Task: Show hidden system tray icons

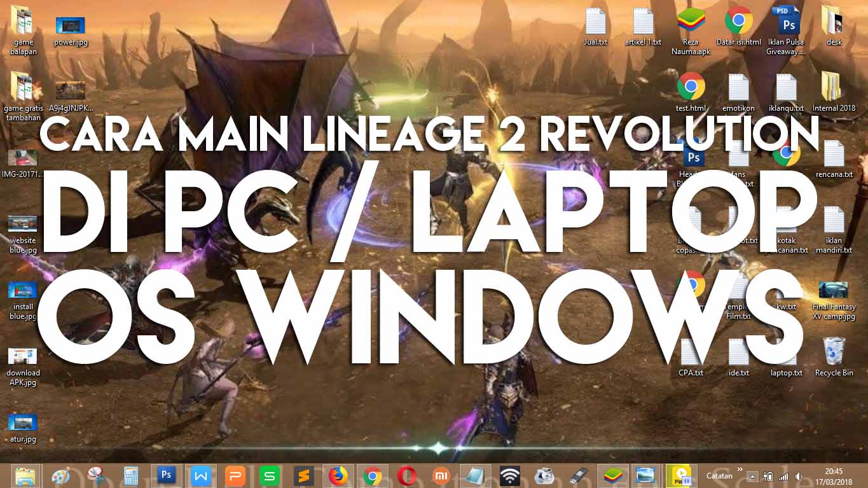Action: [754, 477]
